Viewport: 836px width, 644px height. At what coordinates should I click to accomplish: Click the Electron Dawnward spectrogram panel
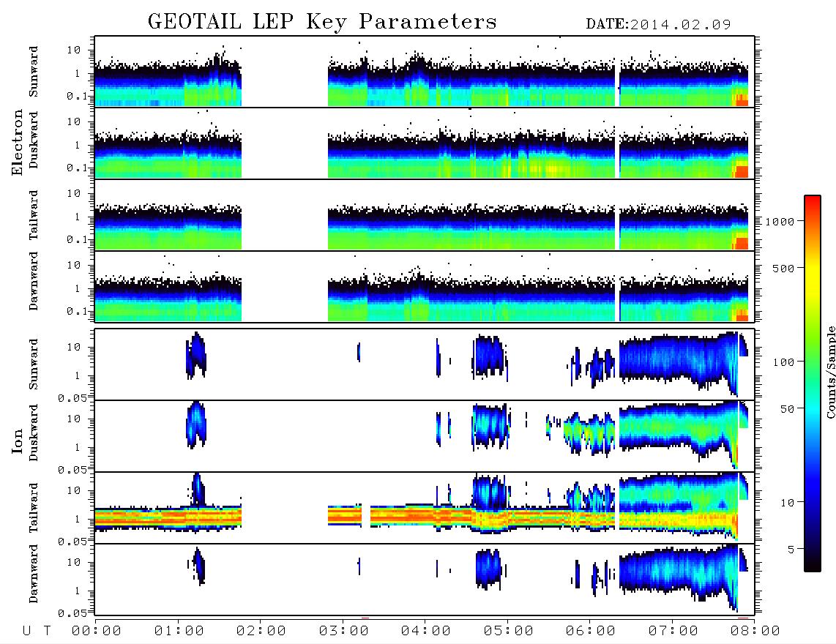pos(425,287)
